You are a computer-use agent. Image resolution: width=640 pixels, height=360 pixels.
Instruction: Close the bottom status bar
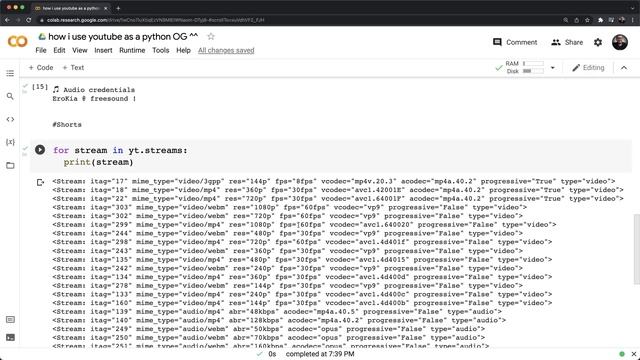click(x=633, y=354)
